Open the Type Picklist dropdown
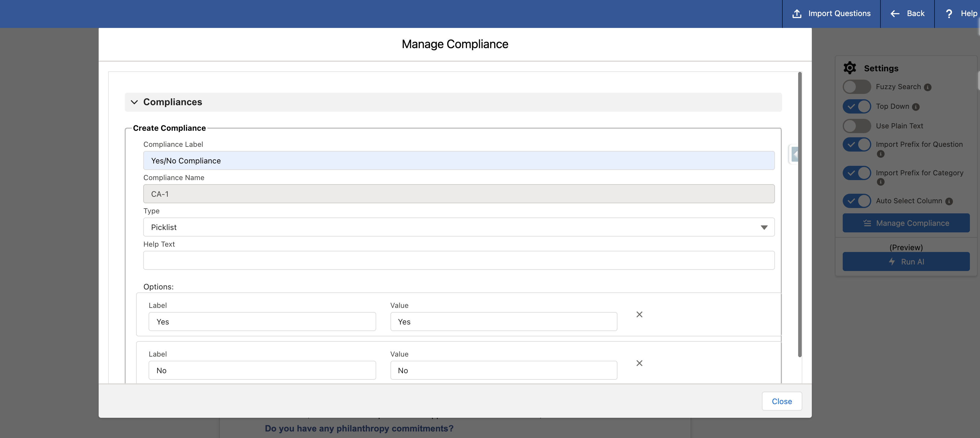Image resolution: width=980 pixels, height=438 pixels. click(x=459, y=227)
